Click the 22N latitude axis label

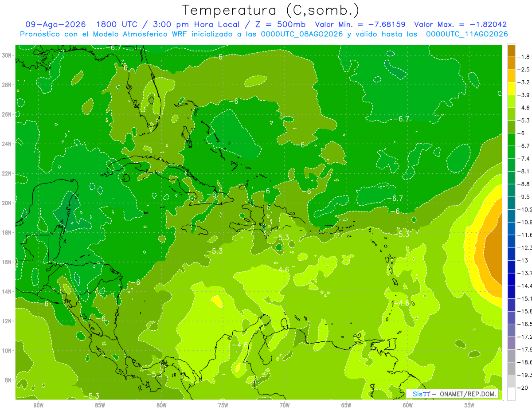click(x=8, y=173)
